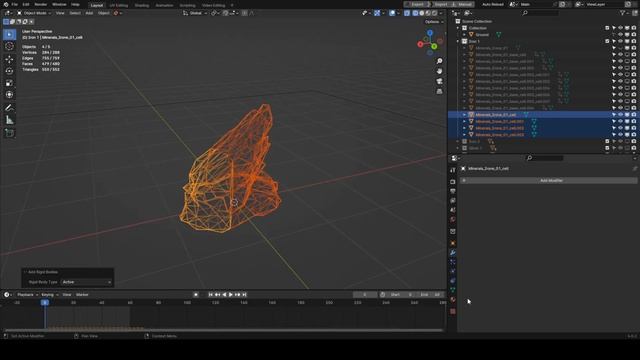
Task: Click the timeline horizontal scrollbar
Action: coord(223,330)
